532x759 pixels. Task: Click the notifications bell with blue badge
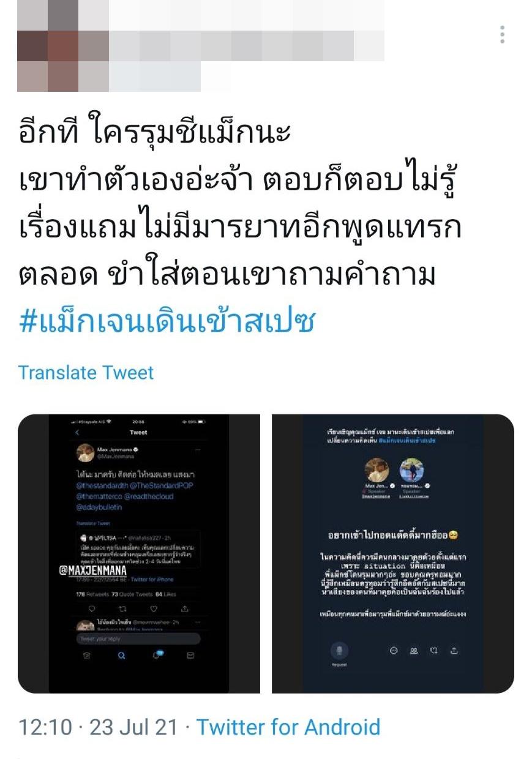point(157,655)
